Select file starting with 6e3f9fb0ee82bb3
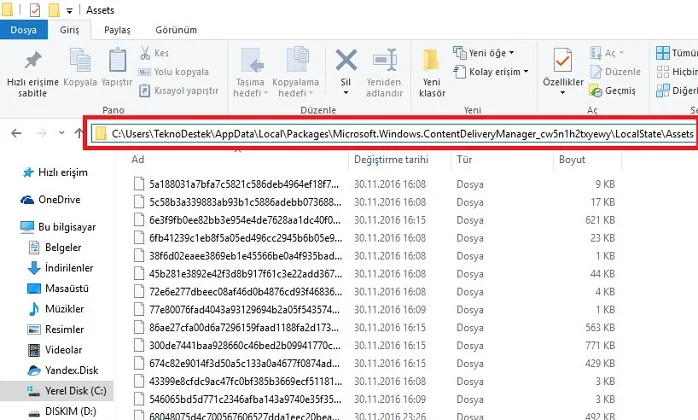 [x=237, y=220]
